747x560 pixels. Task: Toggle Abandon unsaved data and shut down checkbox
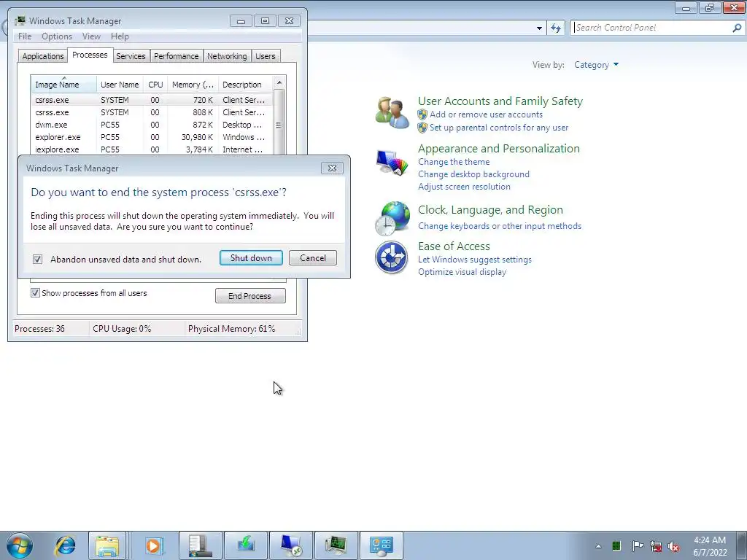(x=38, y=259)
